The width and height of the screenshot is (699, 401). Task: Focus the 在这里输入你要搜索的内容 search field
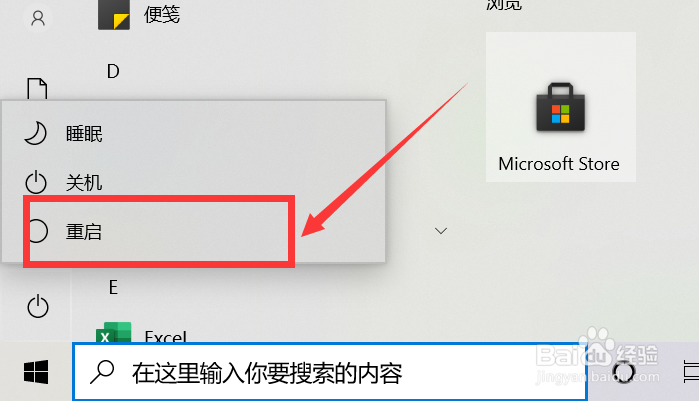tap(330, 372)
